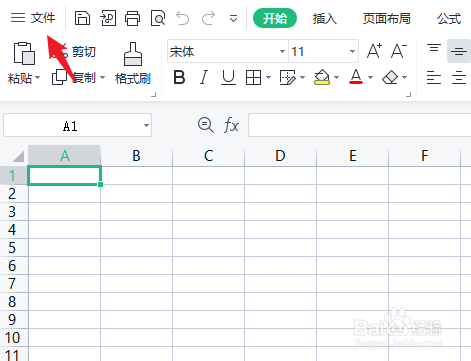Expand the clear eraser dropdown arrow

404,78
